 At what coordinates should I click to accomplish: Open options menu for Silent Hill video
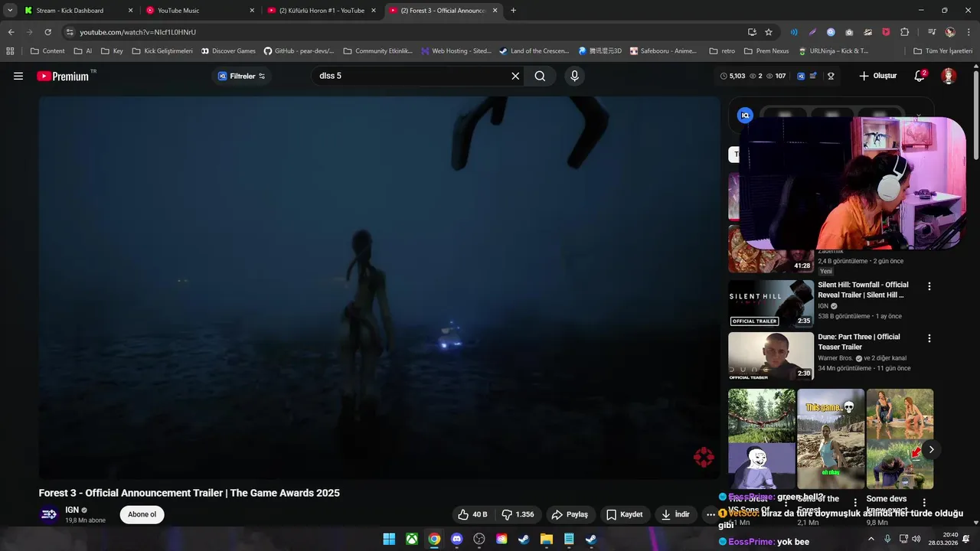[x=929, y=286]
